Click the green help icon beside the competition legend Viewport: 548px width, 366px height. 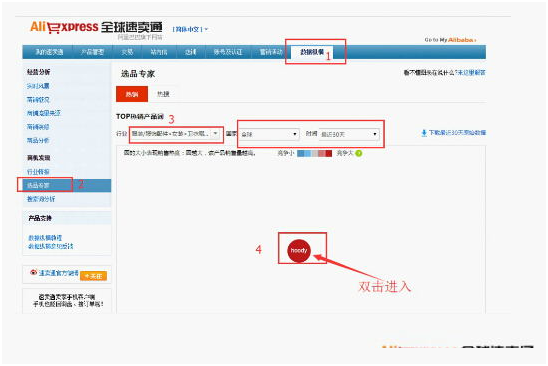tap(359, 153)
